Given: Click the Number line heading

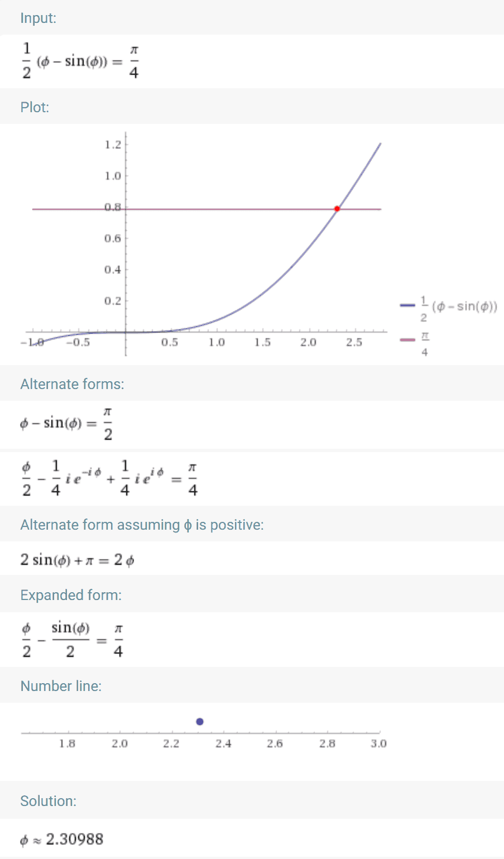Looking at the screenshot, I should pos(61,686).
